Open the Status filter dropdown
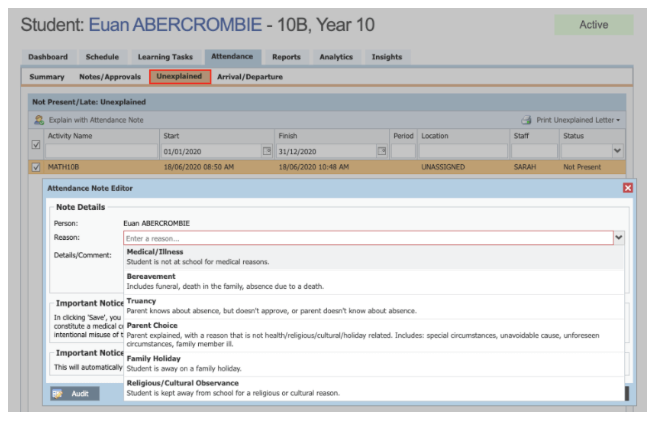659x428 pixels. [591, 151]
